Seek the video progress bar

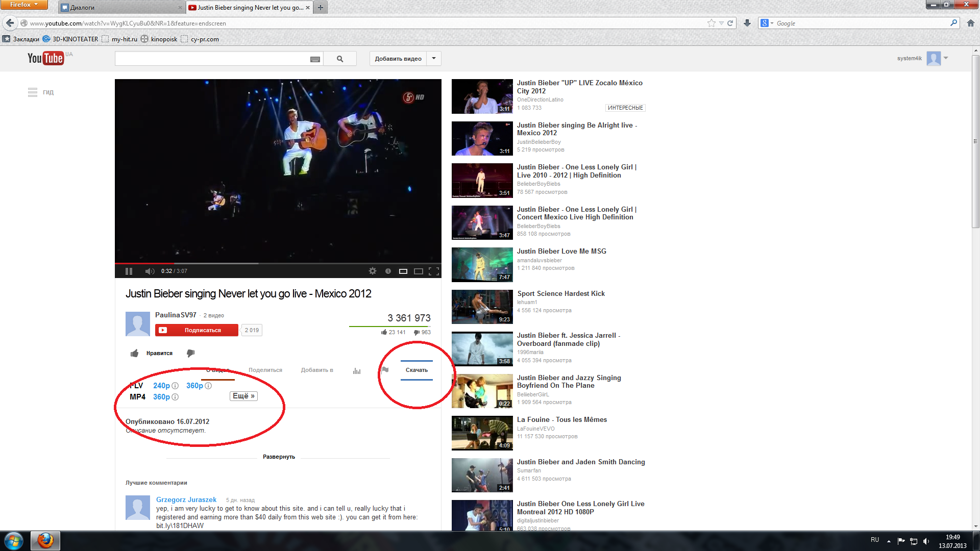click(x=278, y=263)
